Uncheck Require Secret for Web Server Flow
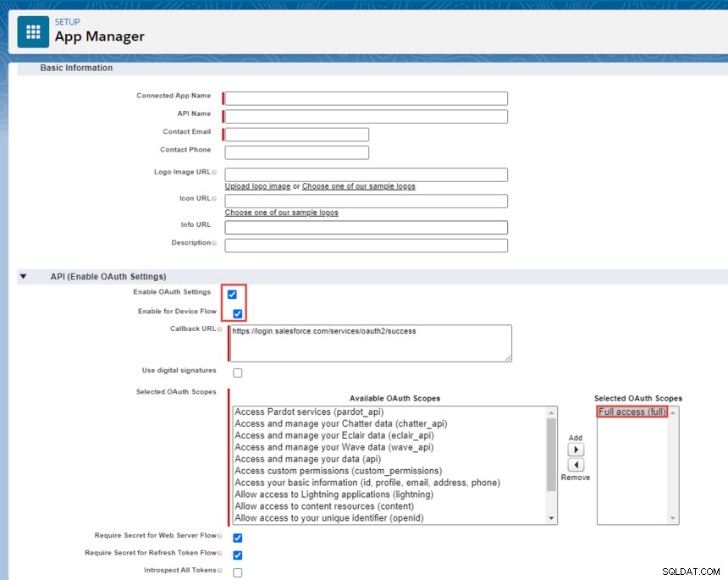Image resolution: width=728 pixels, height=580 pixels. click(238, 538)
